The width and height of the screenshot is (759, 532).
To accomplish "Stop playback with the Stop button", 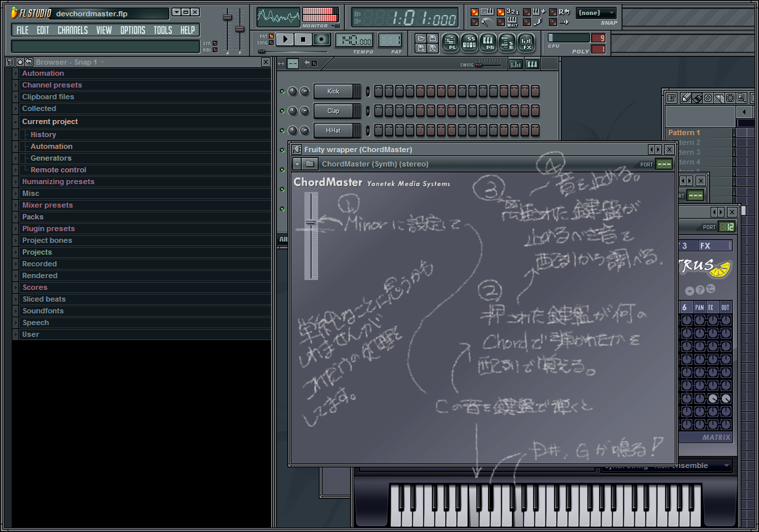I will pos(303,39).
